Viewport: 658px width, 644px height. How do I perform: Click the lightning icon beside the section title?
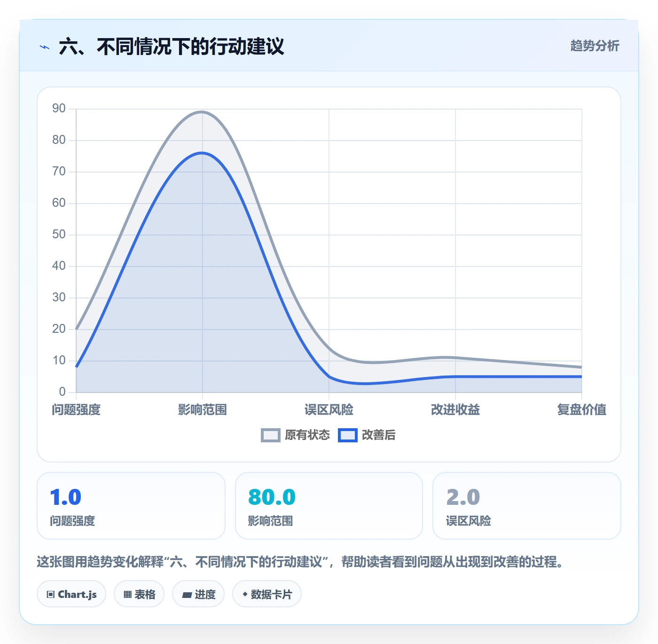pyautogui.click(x=45, y=47)
